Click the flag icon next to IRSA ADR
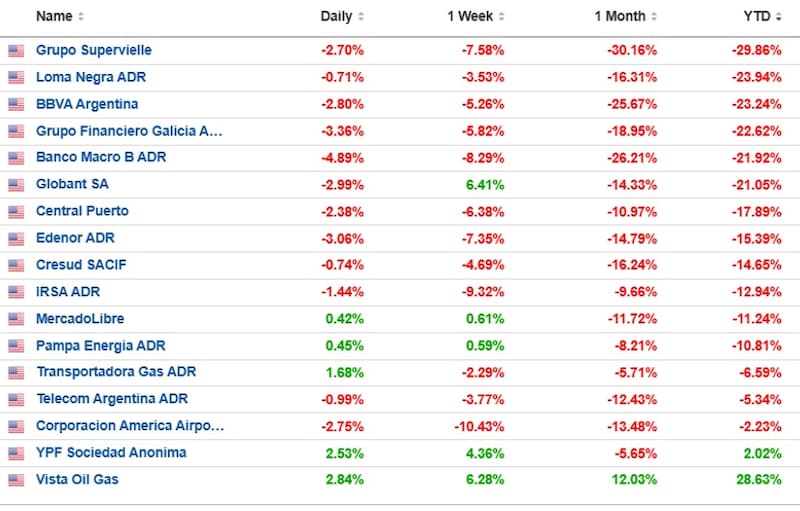Screen dimensions: 800x511 coord(16,292)
